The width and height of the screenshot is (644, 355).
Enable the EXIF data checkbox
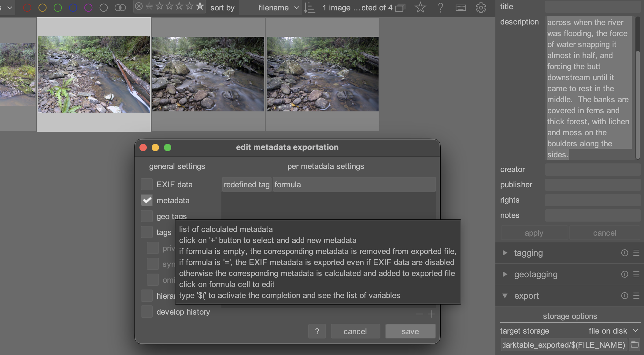[147, 185]
